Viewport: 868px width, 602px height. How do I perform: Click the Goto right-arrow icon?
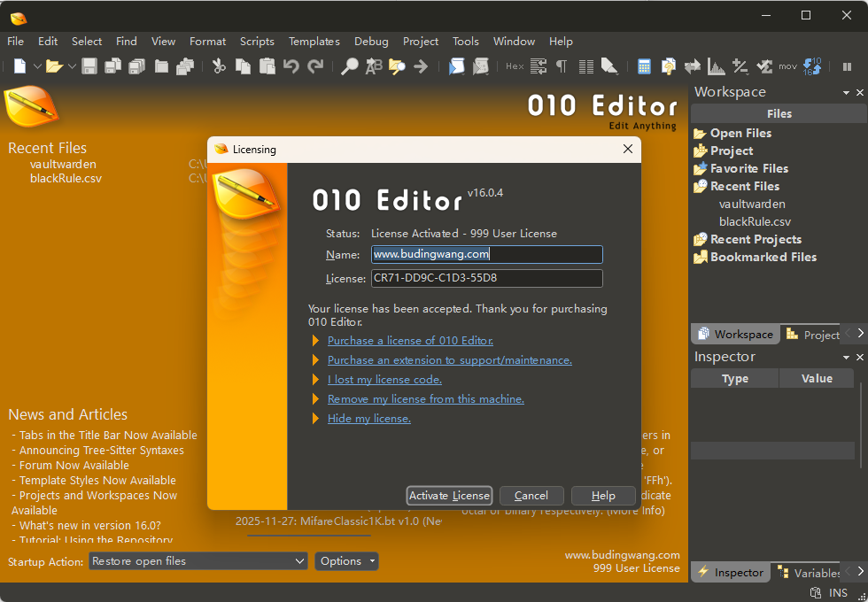pyautogui.click(x=421, y=66)
